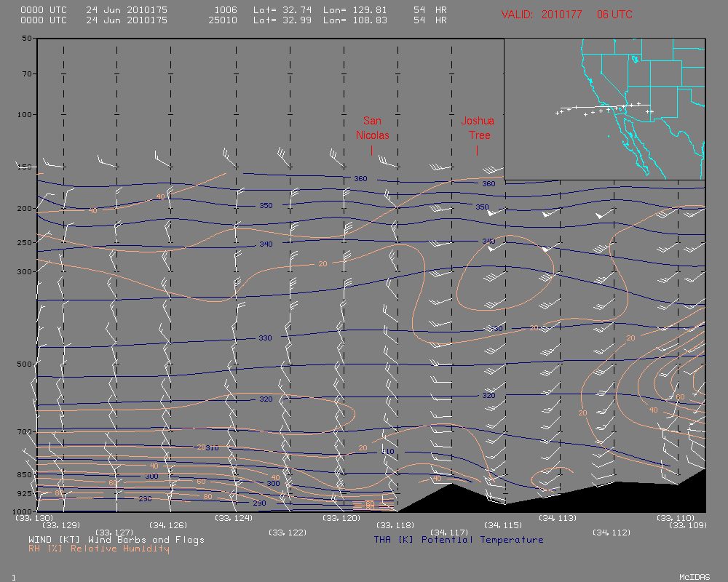728x582 pixels.
Task: Click the red tick under Joshua Tree
Action: pos(477,151)
